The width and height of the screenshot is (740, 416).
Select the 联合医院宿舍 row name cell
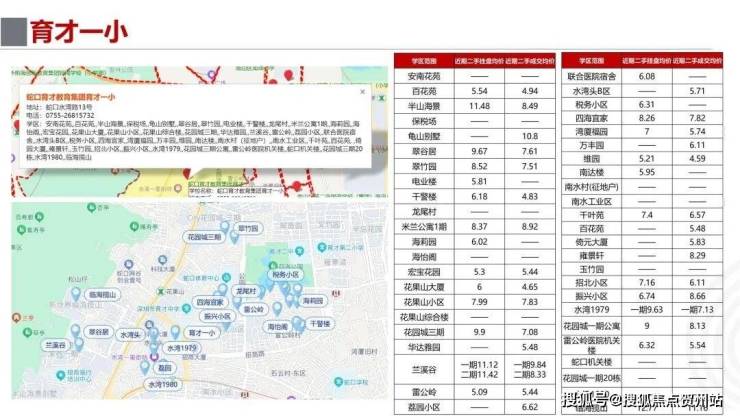coord(591,76)
